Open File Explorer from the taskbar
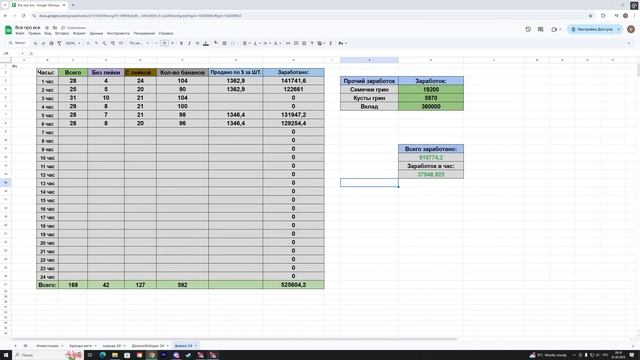 (115, 355)
